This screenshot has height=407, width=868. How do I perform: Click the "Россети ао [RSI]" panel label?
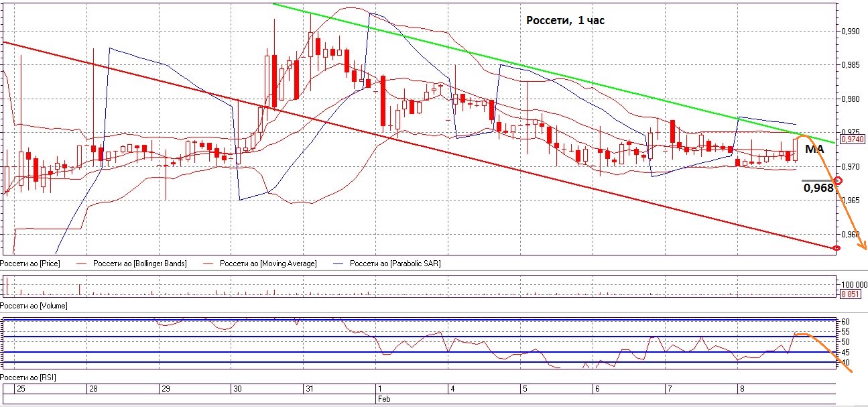coord(29,377)
